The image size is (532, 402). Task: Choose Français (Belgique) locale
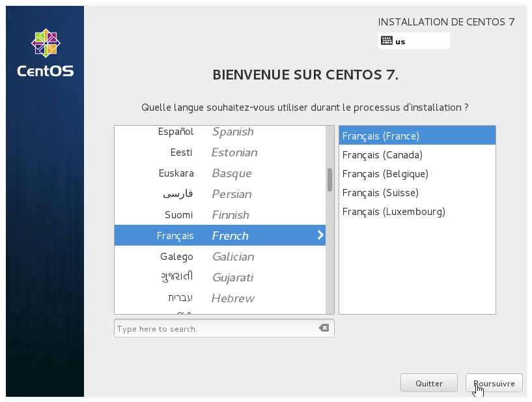[417, 174]
